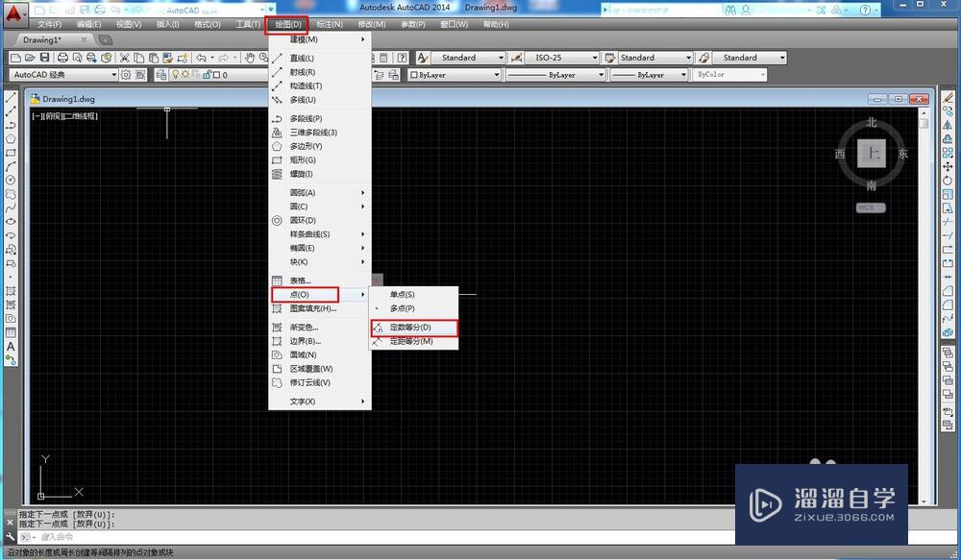Image resolution: width=961 pixels, height=560 pixels.
Task: Save the drawing using the Save icon
Action: 45,58
